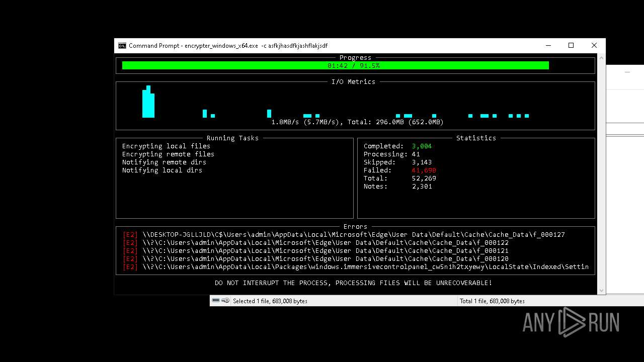Screen dimensions: 644x362
Task: Select "Encrypting local files" task line
Action: [x=167, y=146]
